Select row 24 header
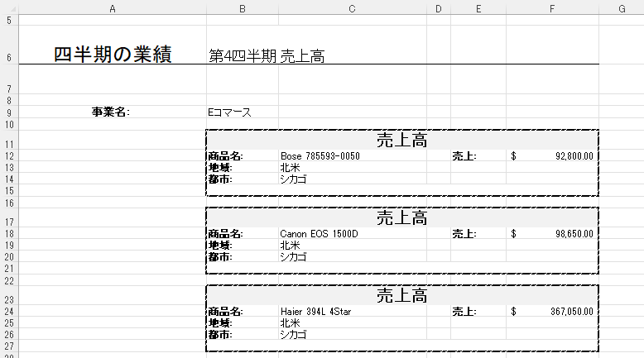 (x=9, y=311)
